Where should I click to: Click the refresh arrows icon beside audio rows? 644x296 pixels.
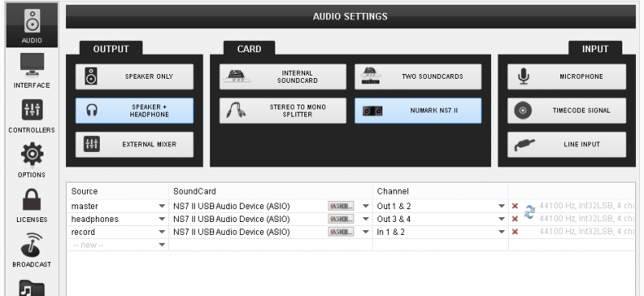tap(530, 212)
